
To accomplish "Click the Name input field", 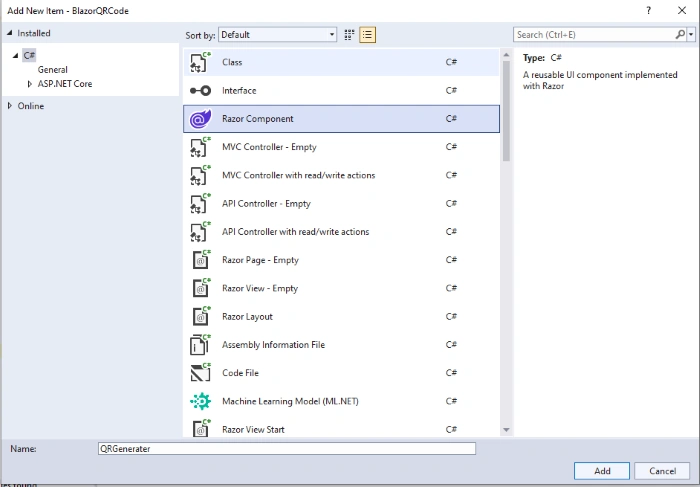I will point(287,449).
